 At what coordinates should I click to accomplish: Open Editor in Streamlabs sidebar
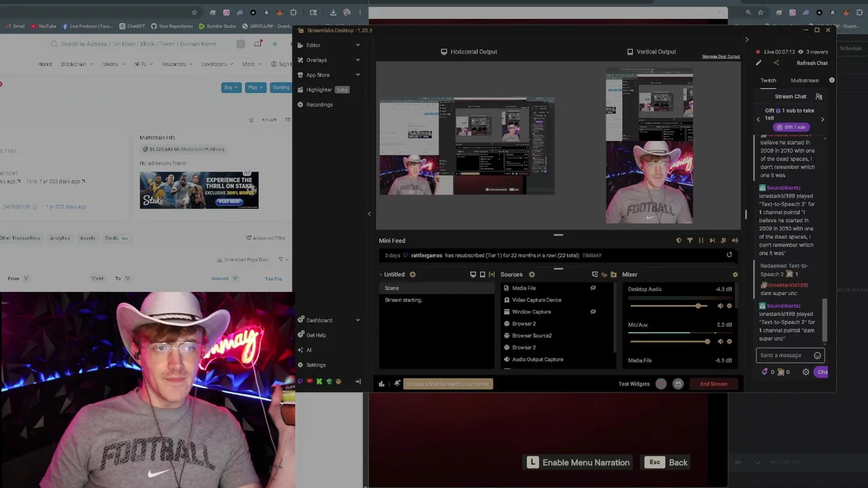313,45
